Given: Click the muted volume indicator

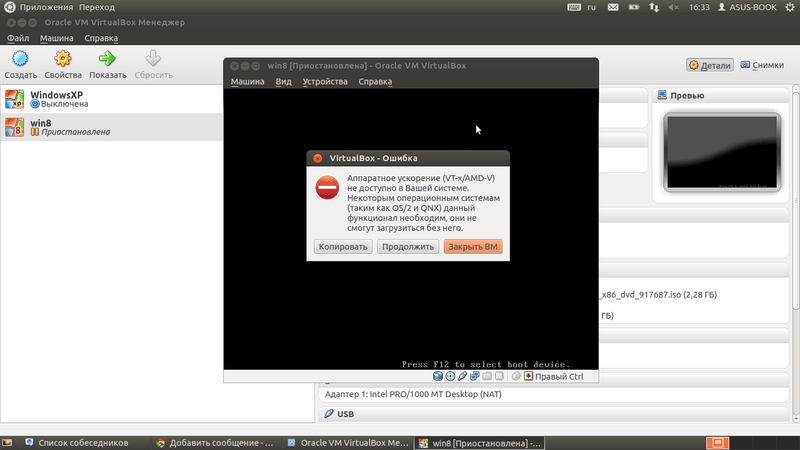Looking at the screenshot, I should click(673, 7).
